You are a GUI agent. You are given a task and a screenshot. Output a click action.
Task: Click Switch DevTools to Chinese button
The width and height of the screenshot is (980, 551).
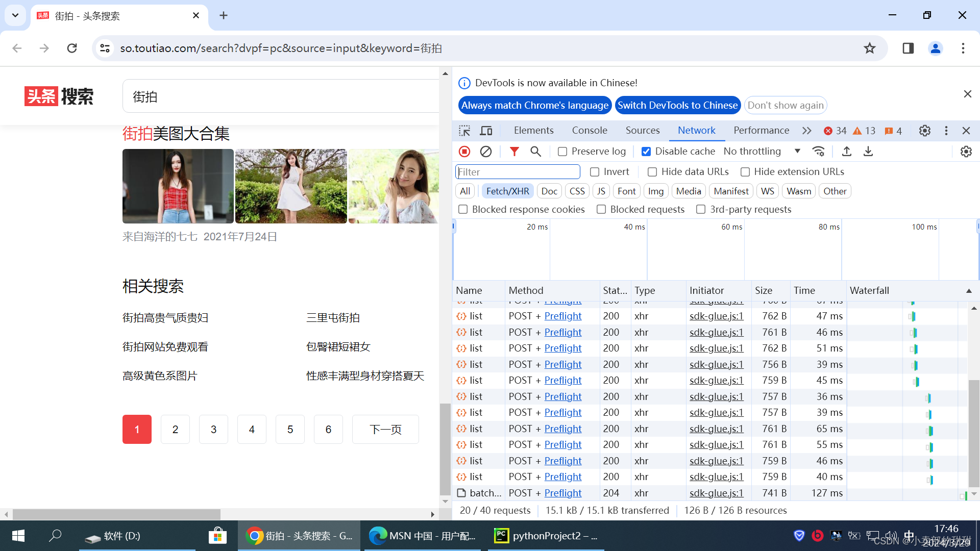coord(677,106)
